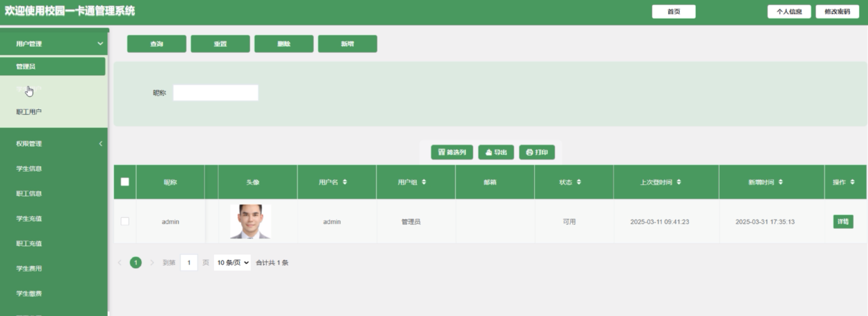Sort by last login time (上次登时间) arrows
Image resolution: width=868 pixels, height=316 pixels.
coord(679,182)
